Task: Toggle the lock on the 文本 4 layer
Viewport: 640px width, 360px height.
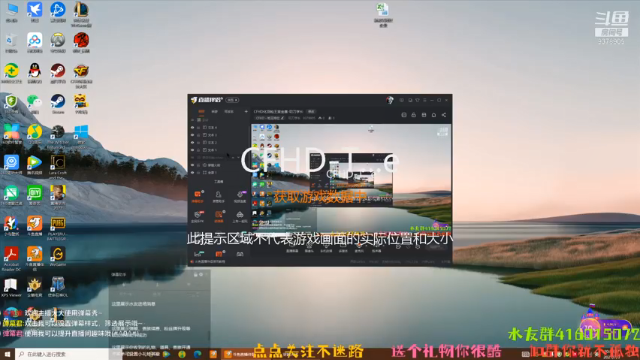Action: tap(199, 127)
